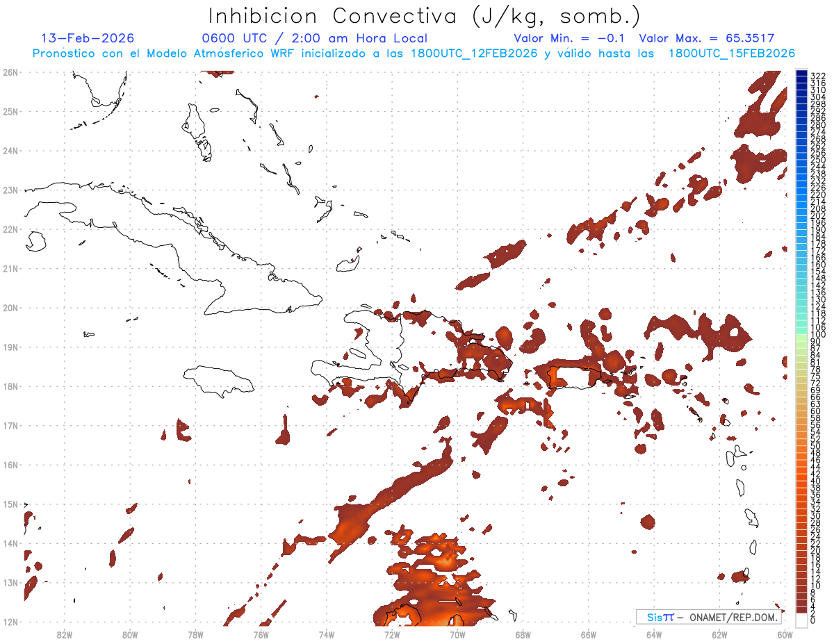
Task: Click the 70W longitude label
Action: click(x=457, y=634)
